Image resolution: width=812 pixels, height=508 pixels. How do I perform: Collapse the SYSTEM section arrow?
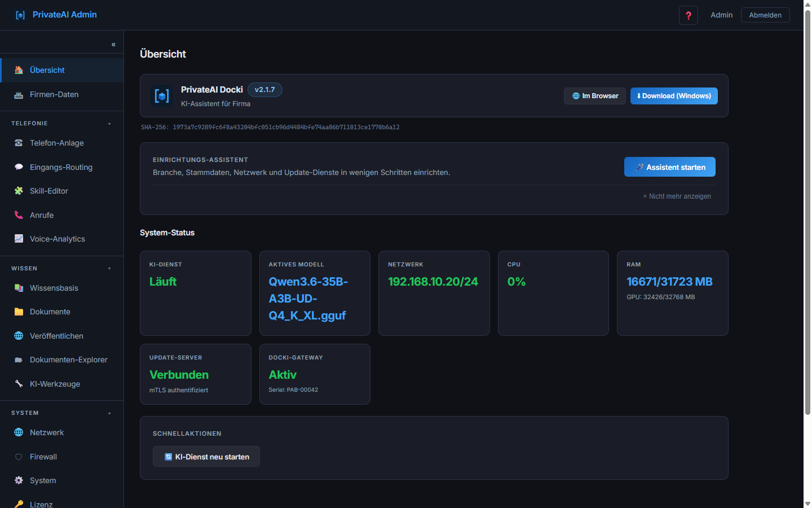click(109, 413)
